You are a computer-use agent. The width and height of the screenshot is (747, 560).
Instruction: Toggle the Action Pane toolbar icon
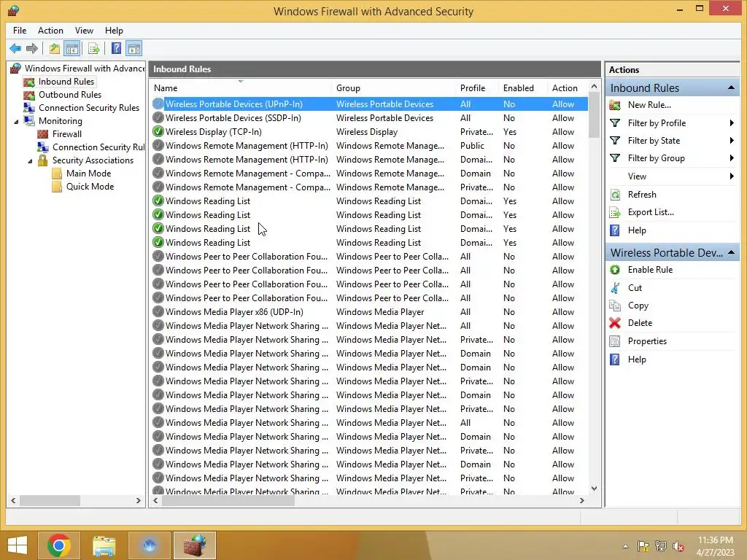coord(134,48)
